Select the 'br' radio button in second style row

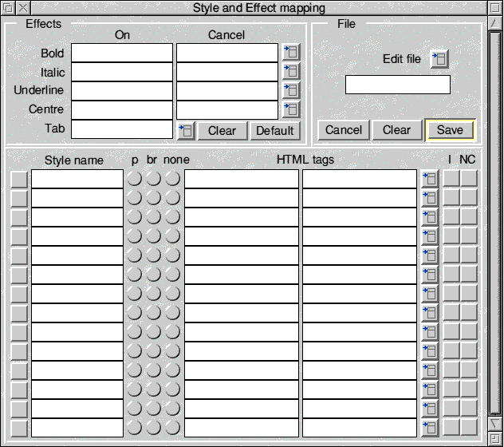coord(154,198)
